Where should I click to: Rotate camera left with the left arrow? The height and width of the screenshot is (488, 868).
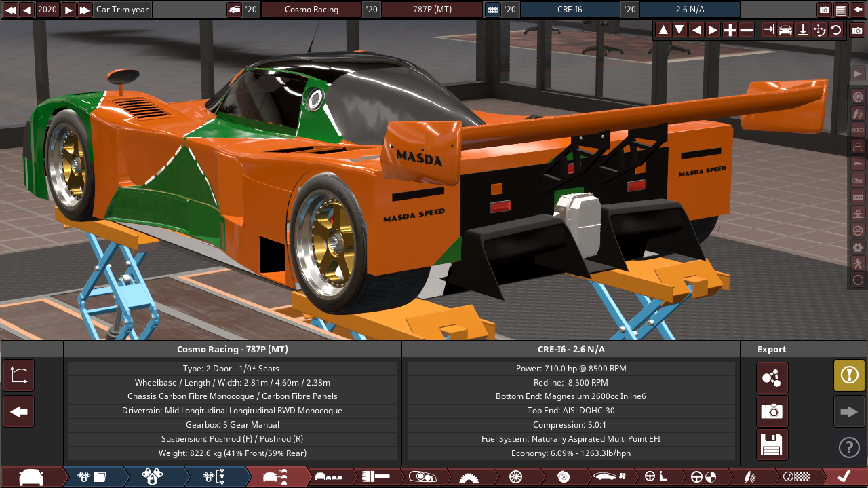(x=696, y=30)
